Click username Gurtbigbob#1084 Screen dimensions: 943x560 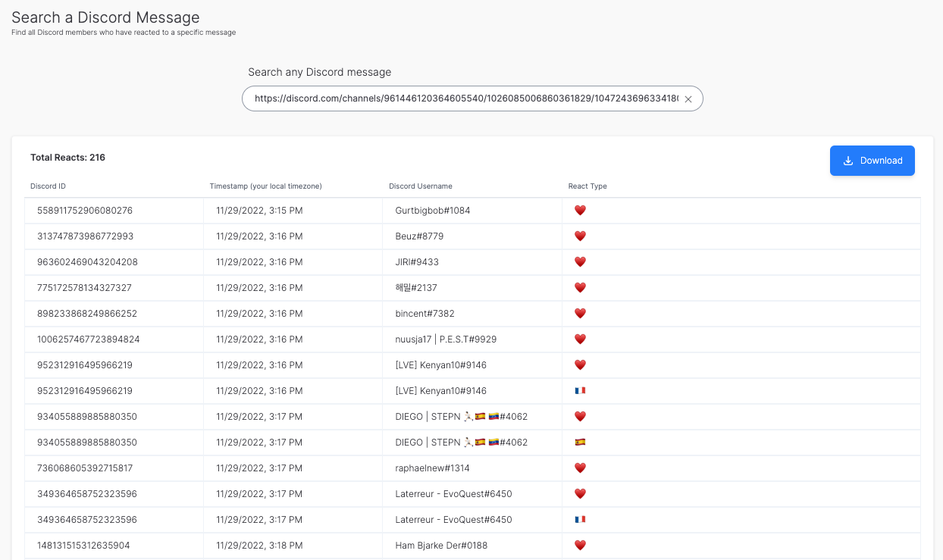[433, 211]
